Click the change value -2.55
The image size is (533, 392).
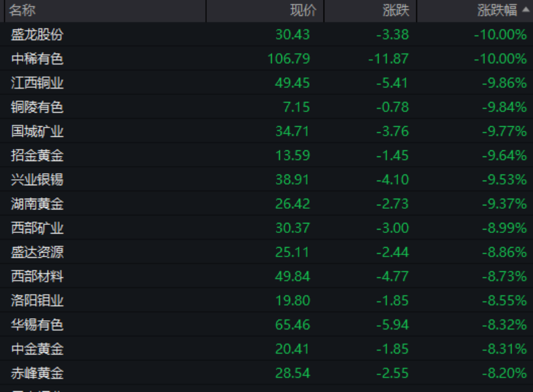pos(392,373)
